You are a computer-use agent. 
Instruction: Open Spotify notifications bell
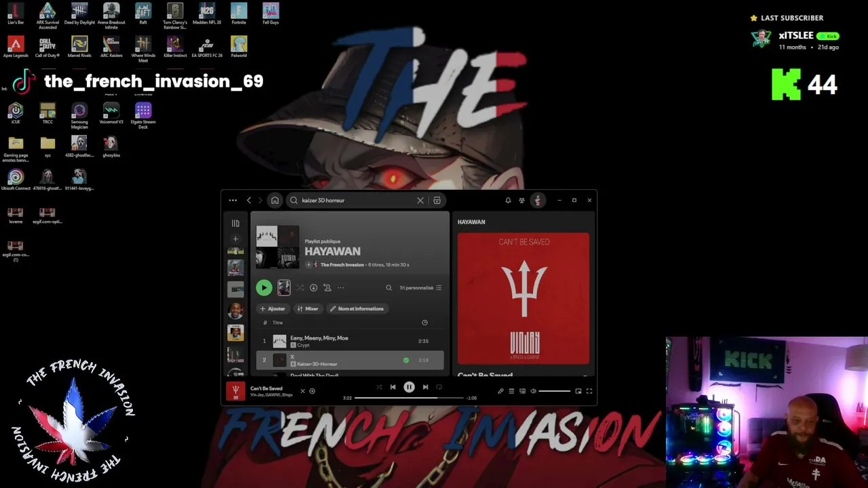coord(508,201)
